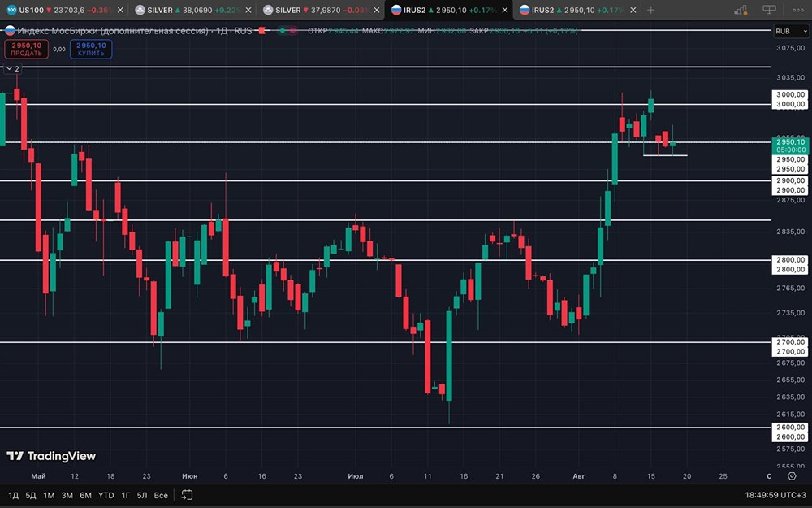
Task: Click the 2655,00 price axis label
Action: click(791, 380)
